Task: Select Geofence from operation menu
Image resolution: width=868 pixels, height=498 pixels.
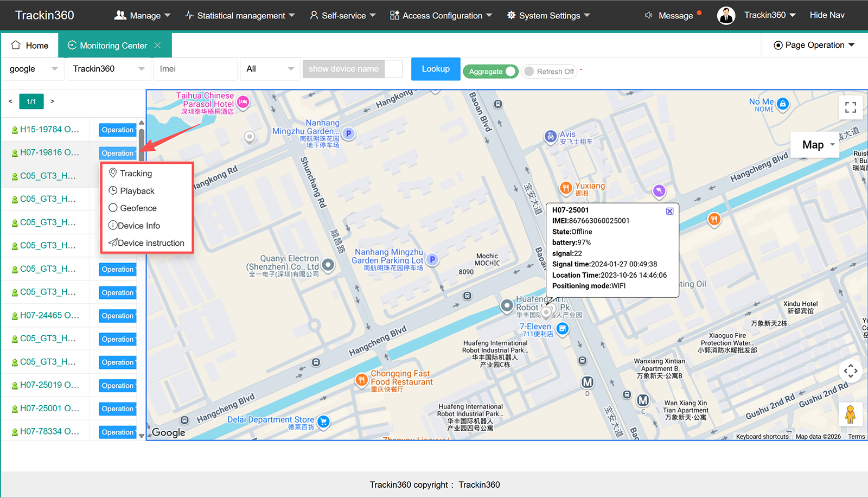Action: click(132, 208)
